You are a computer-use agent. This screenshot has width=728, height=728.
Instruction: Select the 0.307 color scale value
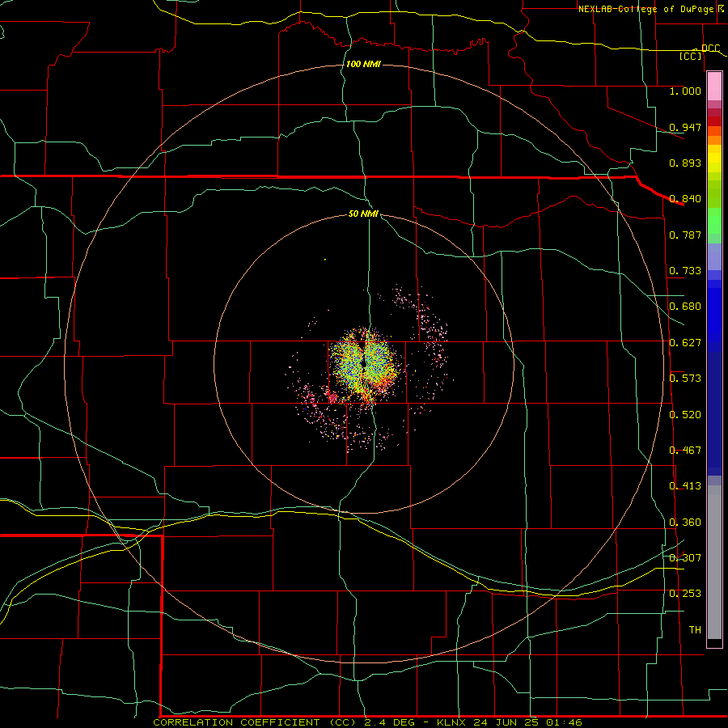pos(685,558)
